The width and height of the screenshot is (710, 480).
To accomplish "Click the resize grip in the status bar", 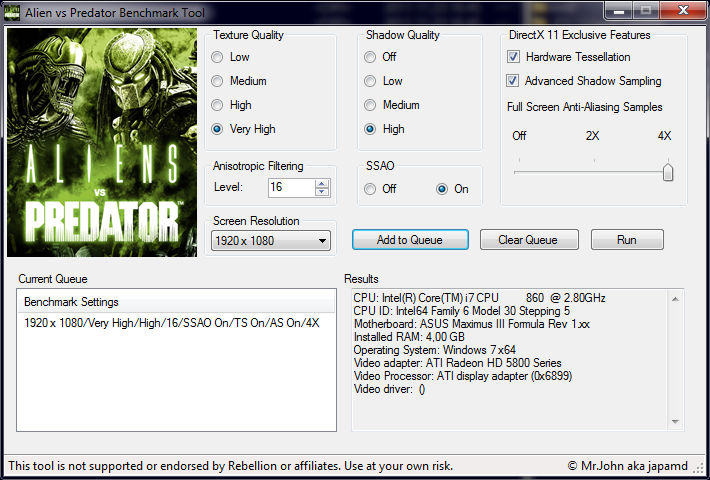I will 700,469.
